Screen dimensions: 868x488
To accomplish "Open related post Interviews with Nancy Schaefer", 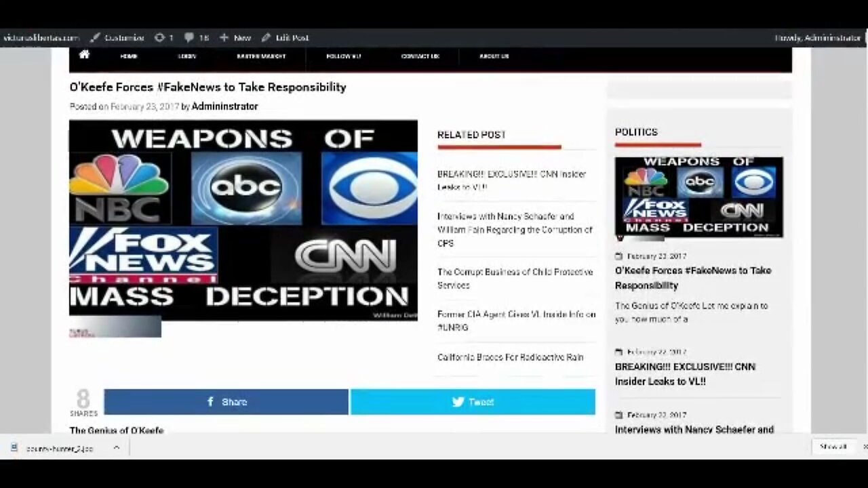I will pyautogui.click(x=515, y=230).
